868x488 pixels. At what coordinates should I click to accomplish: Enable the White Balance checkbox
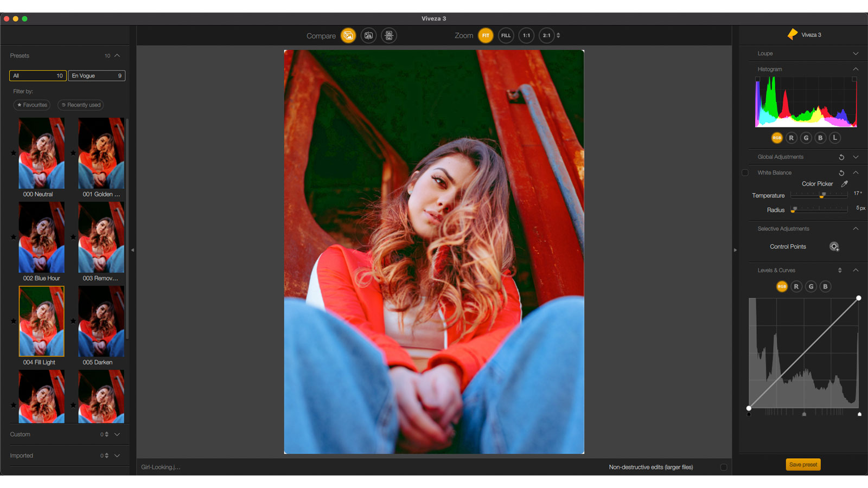pyautogui.click(x=745, y=173)
